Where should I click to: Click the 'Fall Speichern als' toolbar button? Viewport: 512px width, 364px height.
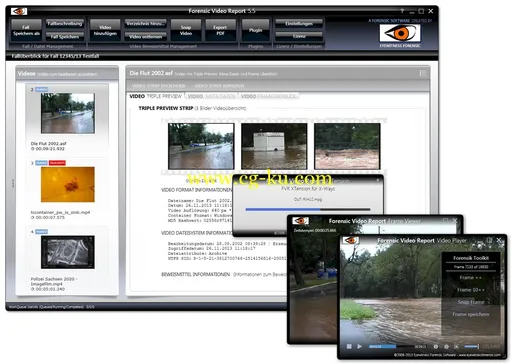(26, 30)
